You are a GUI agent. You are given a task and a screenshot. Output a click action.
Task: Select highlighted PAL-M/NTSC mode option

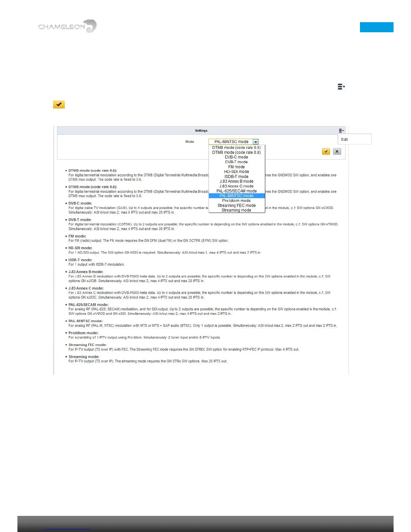tap(237, 196)
